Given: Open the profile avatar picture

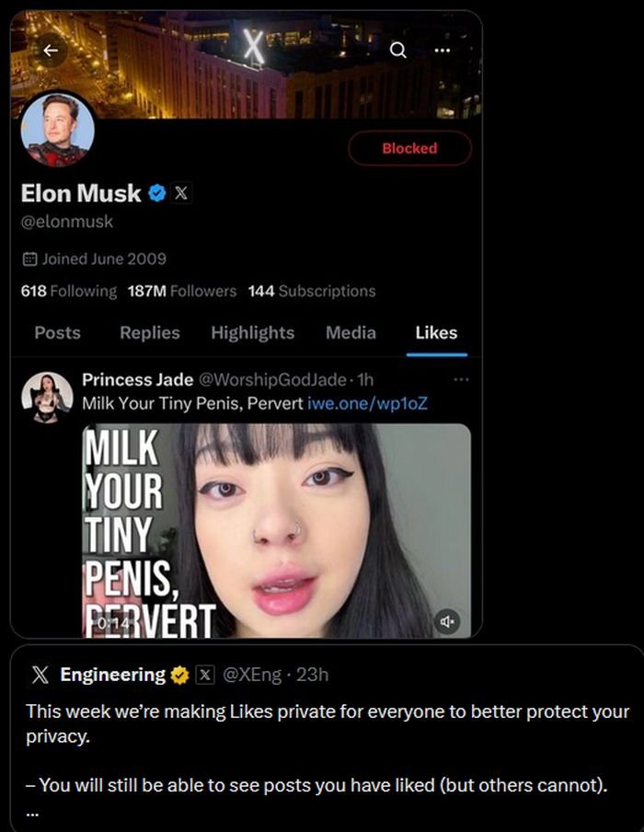Looking at the screenshot, I should pyautogui.click(x=57, y=130).
